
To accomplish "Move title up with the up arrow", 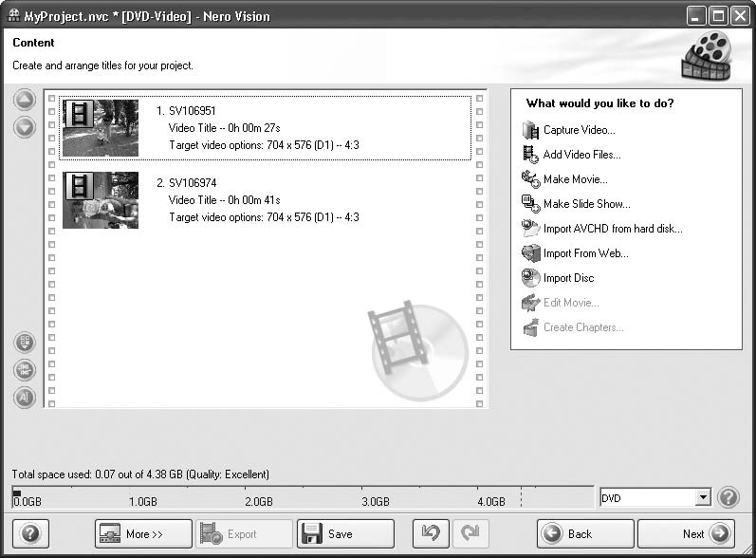I will [x=25, y=101].
